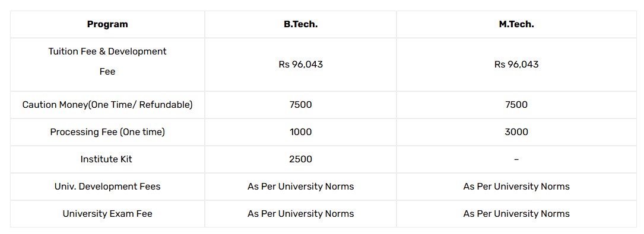Click the Tuition Fee & Development Fee label
The height and width of the screenshot is (234, 644).
(107, 62)
